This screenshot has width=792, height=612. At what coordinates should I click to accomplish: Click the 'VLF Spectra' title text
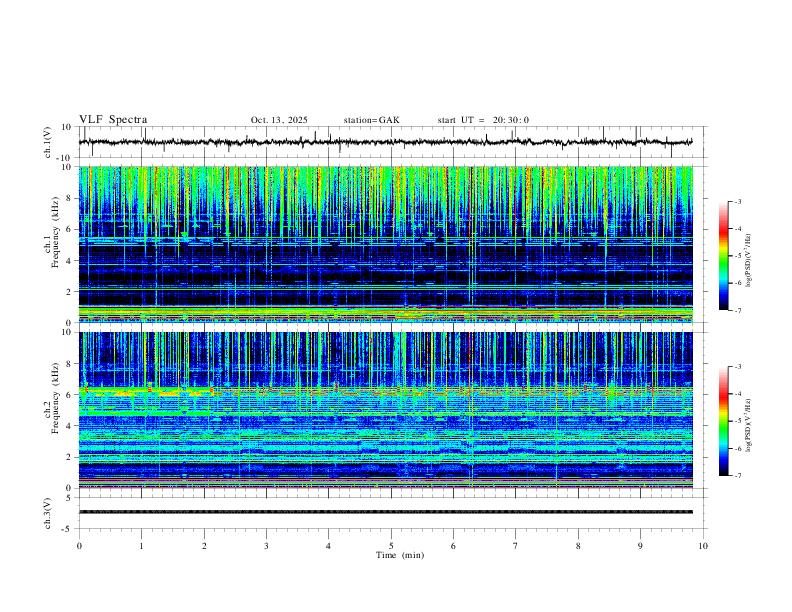113,120
